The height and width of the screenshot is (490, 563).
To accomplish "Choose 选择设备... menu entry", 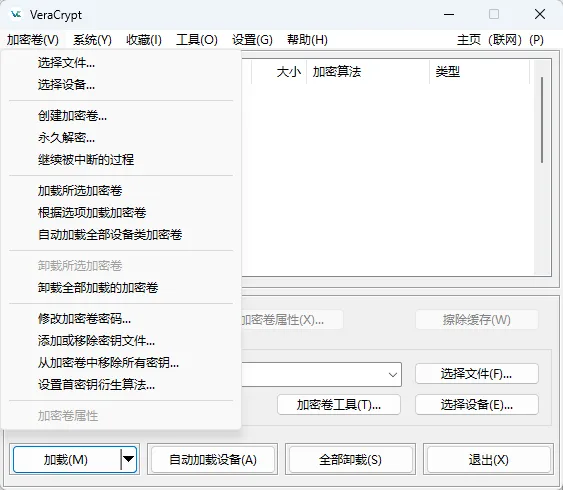I will [x=121, y=85].
